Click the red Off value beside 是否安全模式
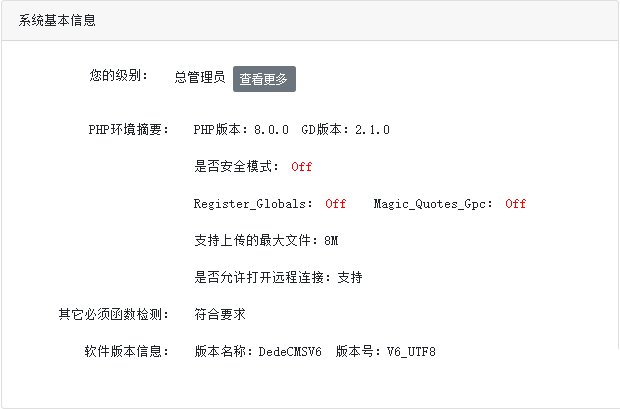Viewport: 620px width, 409px height. (302, 167)
